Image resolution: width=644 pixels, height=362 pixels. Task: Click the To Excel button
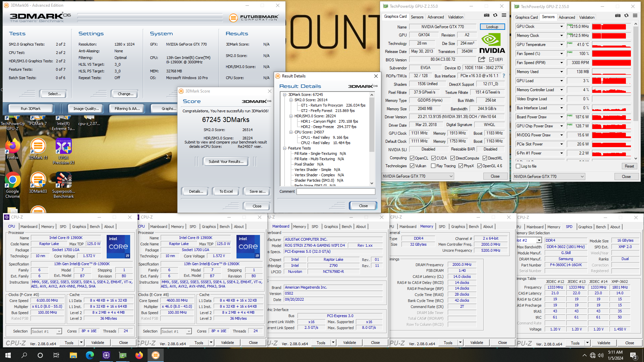[226, 191]
